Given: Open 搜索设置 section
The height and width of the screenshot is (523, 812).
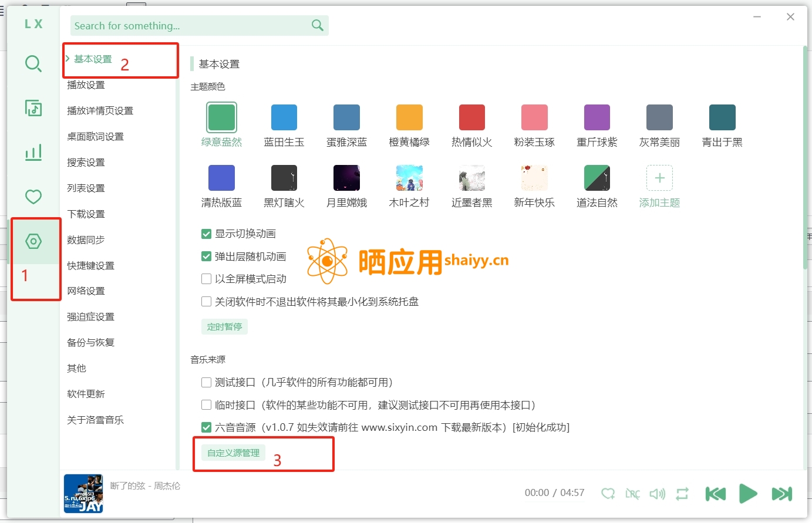Looking at the screenshot, I should [86, 163].
